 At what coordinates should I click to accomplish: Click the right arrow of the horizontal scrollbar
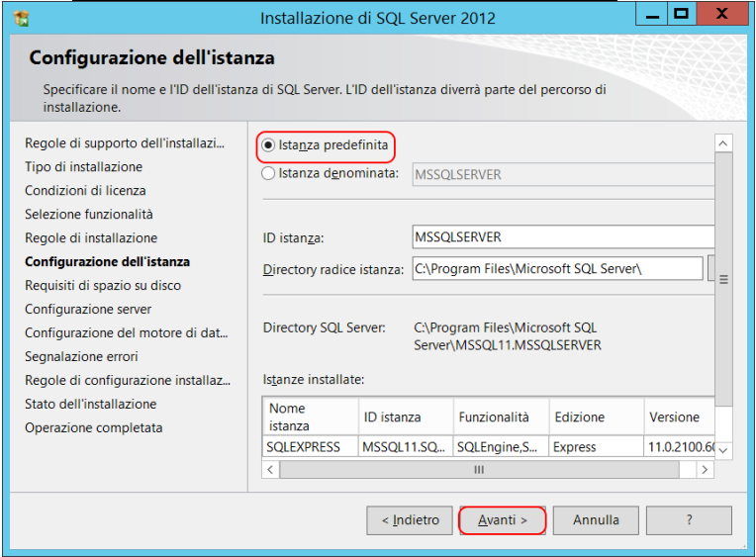pos(705,470)
